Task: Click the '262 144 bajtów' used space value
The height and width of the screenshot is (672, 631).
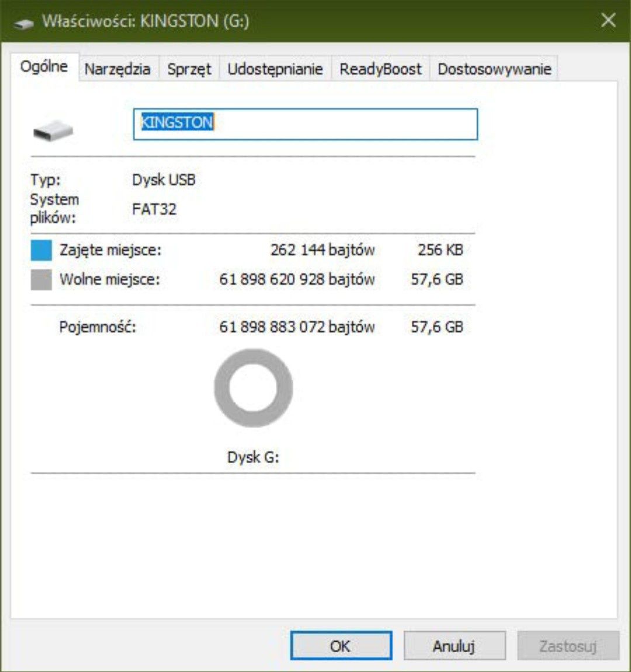Action: pyautogui.click(x=323, y=249)
